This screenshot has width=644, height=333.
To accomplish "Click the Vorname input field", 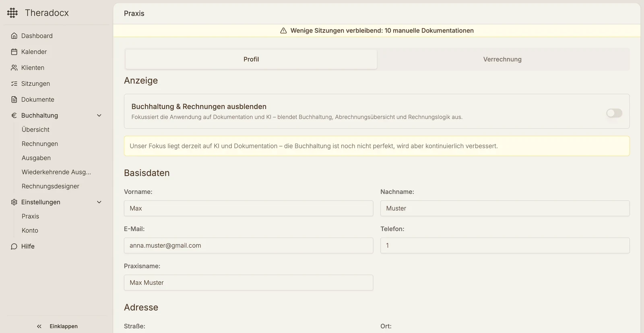I will [x=248, y=208].
